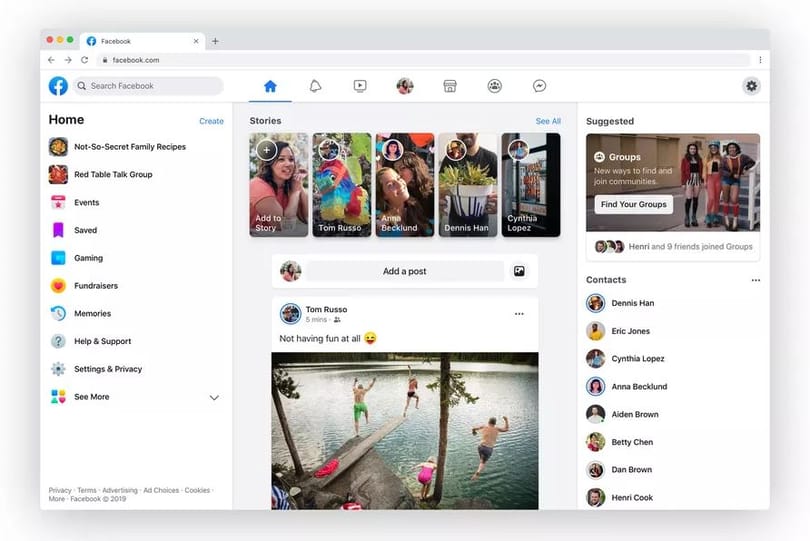The width and height of the screenshot is (810, 541).
Task: Reload the page with refresh button
Action: click(x=84, y=60)
